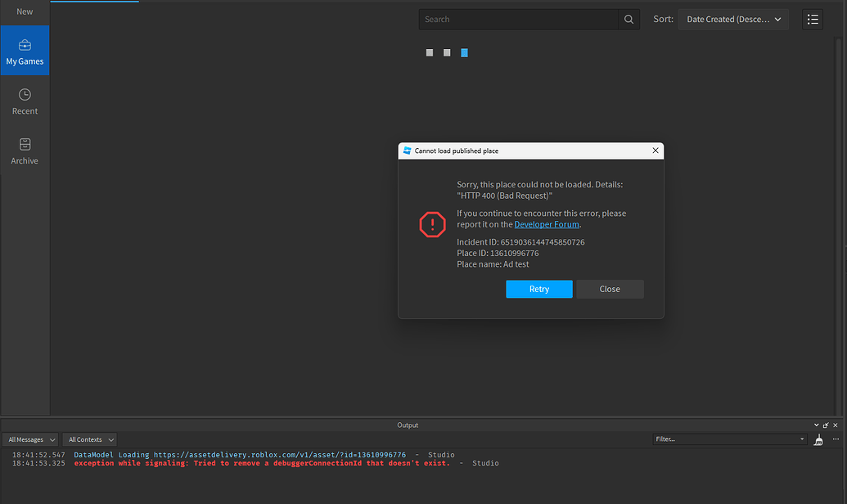The width and height of the screenshot is (847, 504).
Task: Click Retry in the error dialog
Action: [539, 289]
